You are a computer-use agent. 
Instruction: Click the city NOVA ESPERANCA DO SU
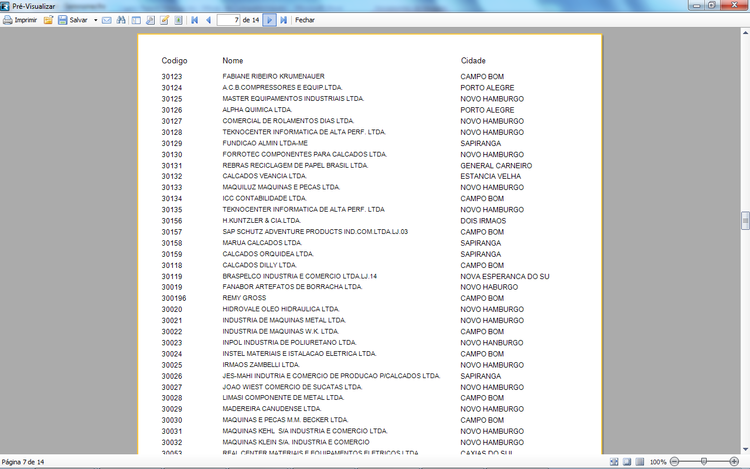tap(505, 276)
